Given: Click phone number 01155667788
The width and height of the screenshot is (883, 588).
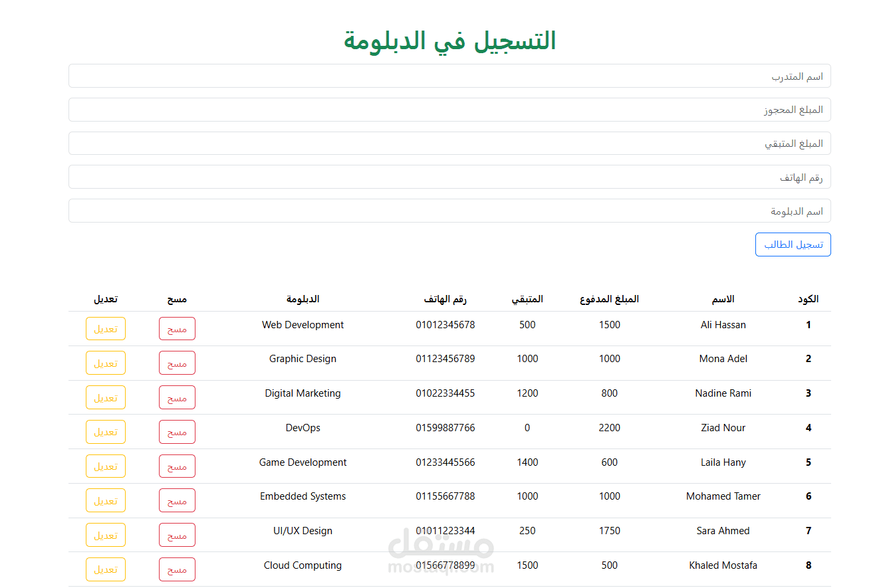Looking at the screenshot, I should (445, 496).
